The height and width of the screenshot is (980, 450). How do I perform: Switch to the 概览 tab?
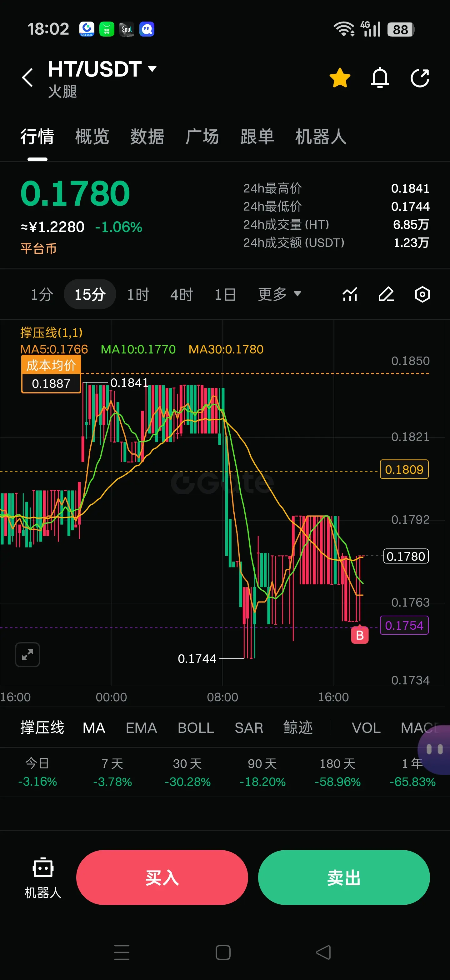point(92,137)
